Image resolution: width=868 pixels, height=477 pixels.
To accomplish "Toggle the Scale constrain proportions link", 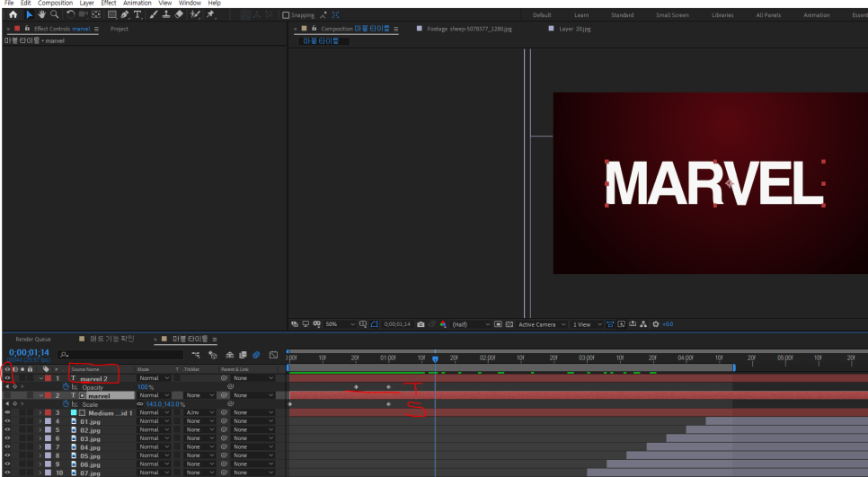I will click(140, 404).
